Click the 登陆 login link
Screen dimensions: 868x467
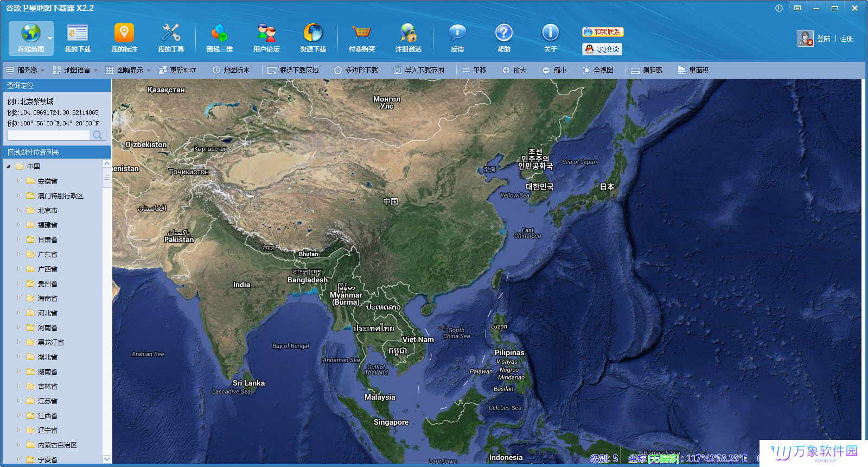824,39
